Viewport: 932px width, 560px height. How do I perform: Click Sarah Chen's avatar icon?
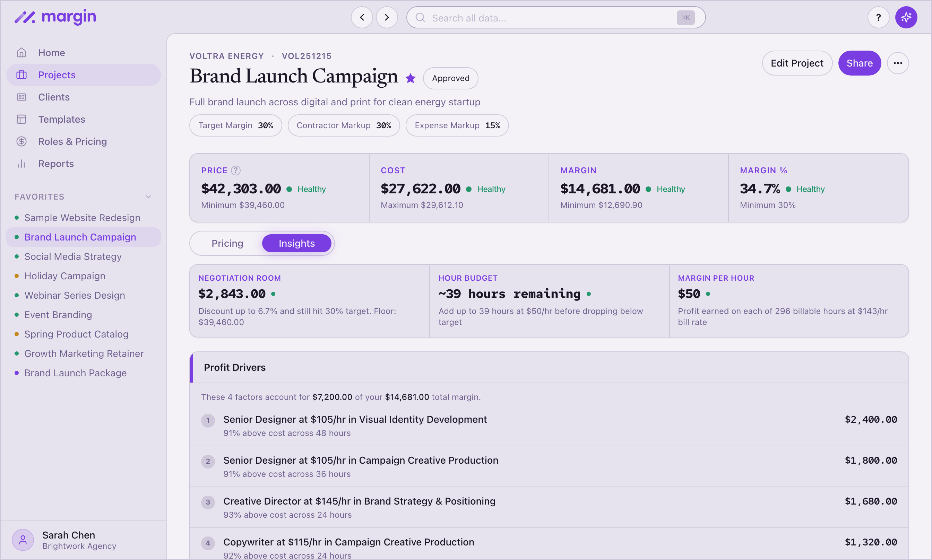point(23,540)
